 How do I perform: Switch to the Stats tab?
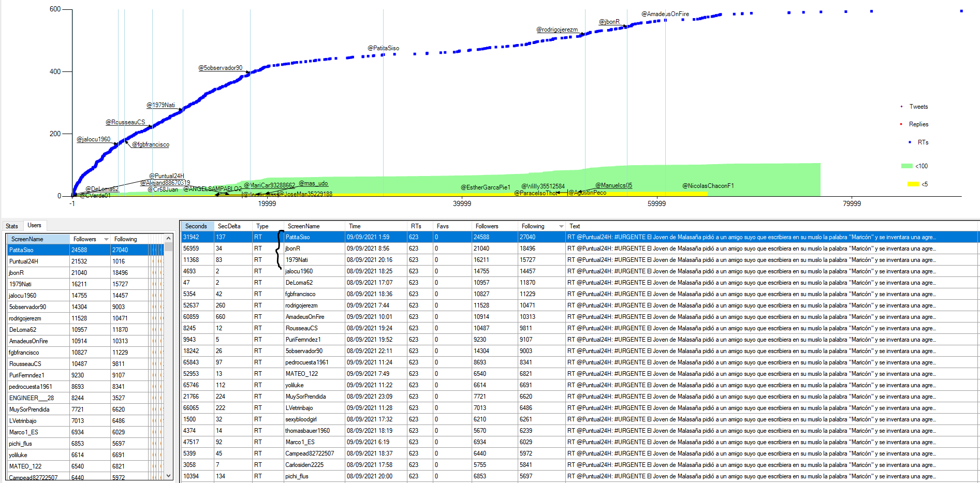12,226
